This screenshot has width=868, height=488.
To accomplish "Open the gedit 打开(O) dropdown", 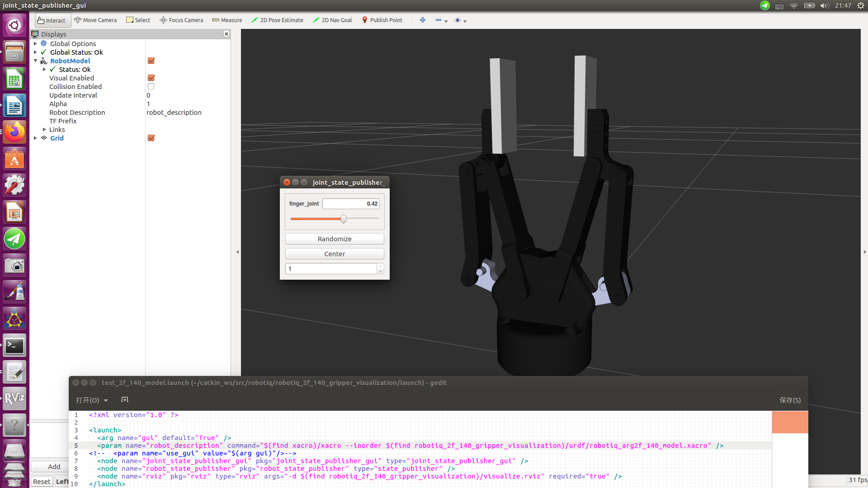I will point(92,400).
